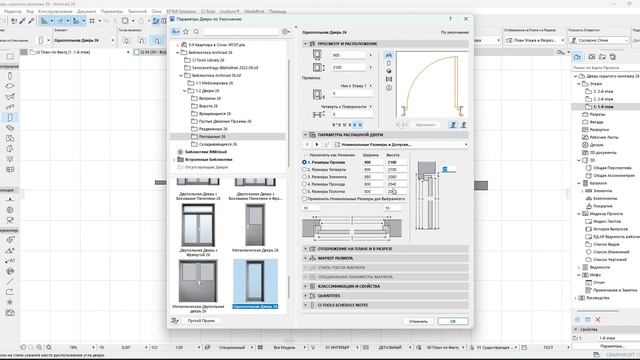Select '2. Размеры Четверти' radio button
The image size is (640, 360).
pos(304,169)
